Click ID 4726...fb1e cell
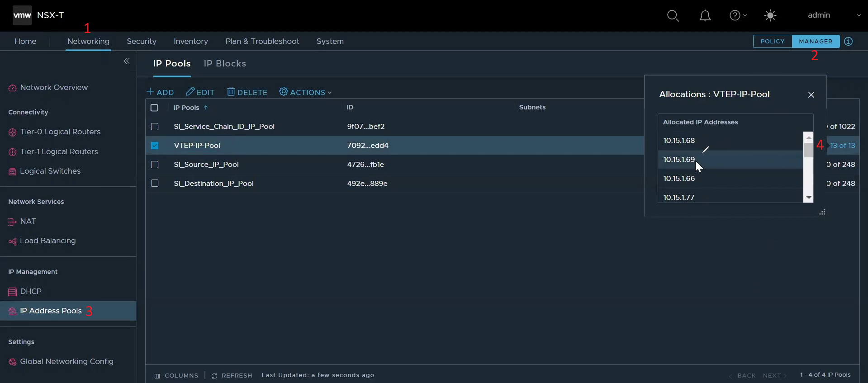This screenshot has width=868, height=383. (365, 165)
